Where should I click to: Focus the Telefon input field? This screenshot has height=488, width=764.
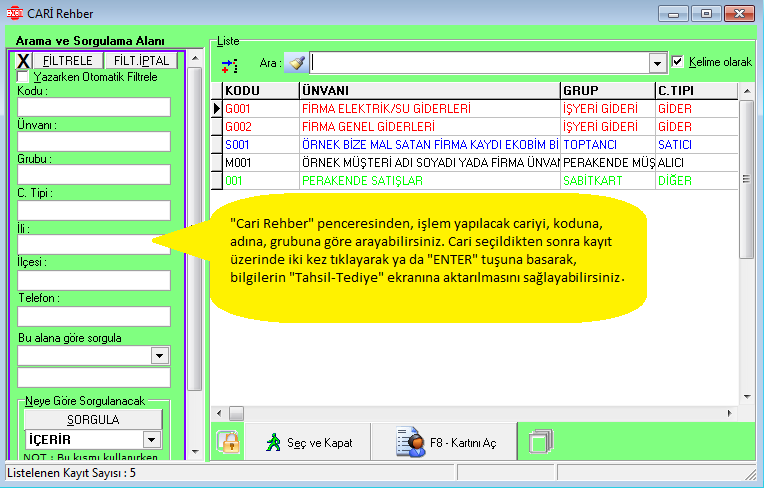click(94, 317)
